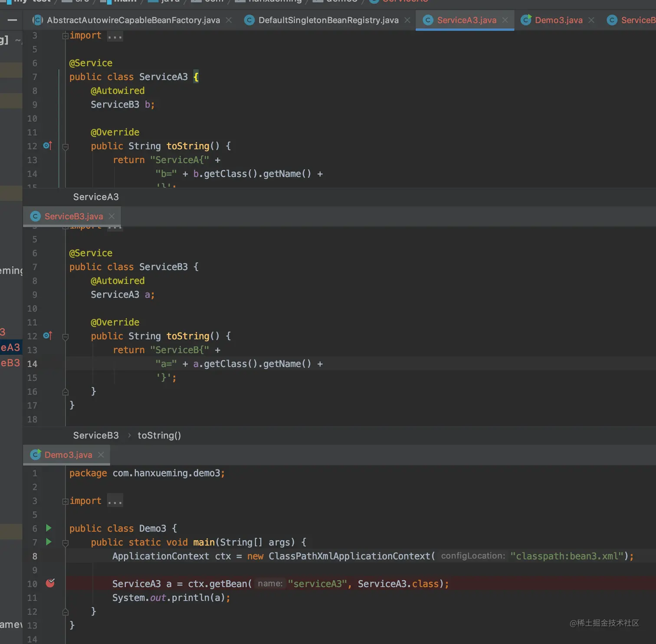The image size is (656, 644).
Task: Expand folded imports in Demo3 editor
Action: pyautogui.click(x=66, y=501)
